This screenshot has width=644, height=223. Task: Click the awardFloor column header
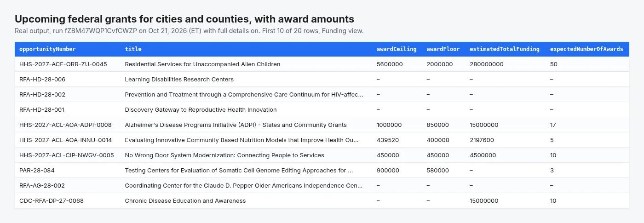click(x=443, y=49)
